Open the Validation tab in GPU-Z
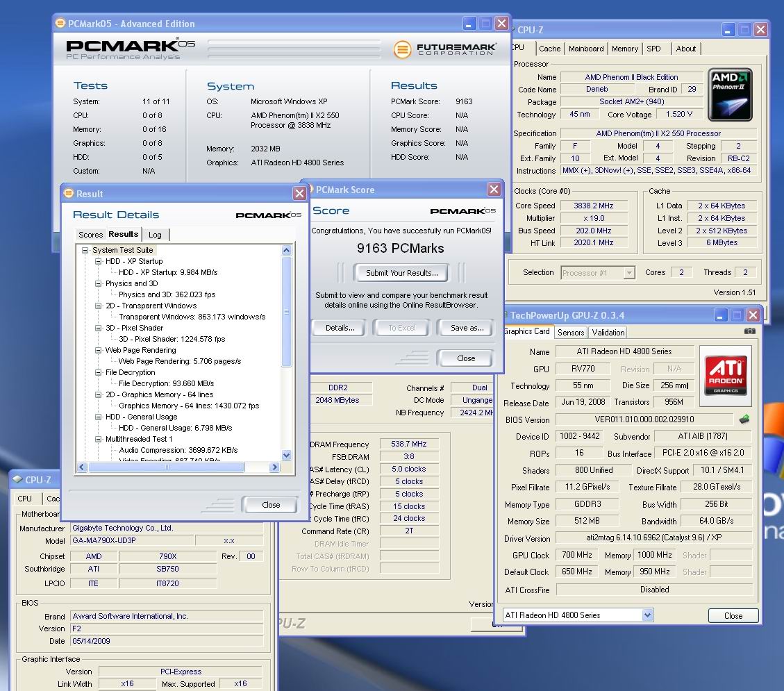This screenshot has width=784, height=691. tap(608, 333)
